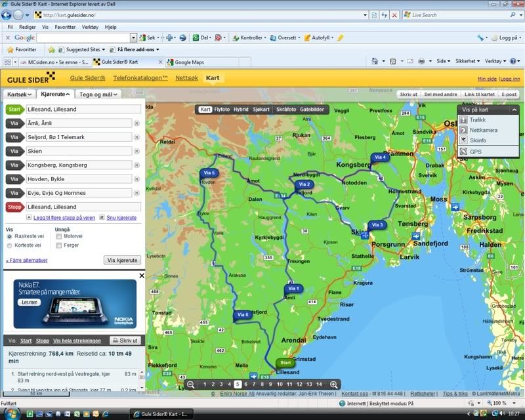Image resolution: width=525 pixels, height=420 pixels.
Task: Click the zoom out magnifier on map
Action: pyautogui.click(x=190, y=385)
